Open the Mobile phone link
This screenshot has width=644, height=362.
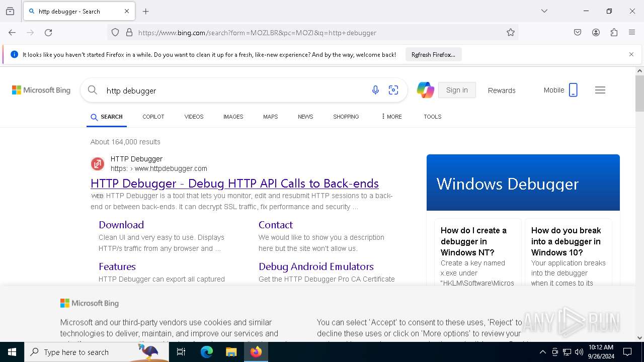pos(560,90)
